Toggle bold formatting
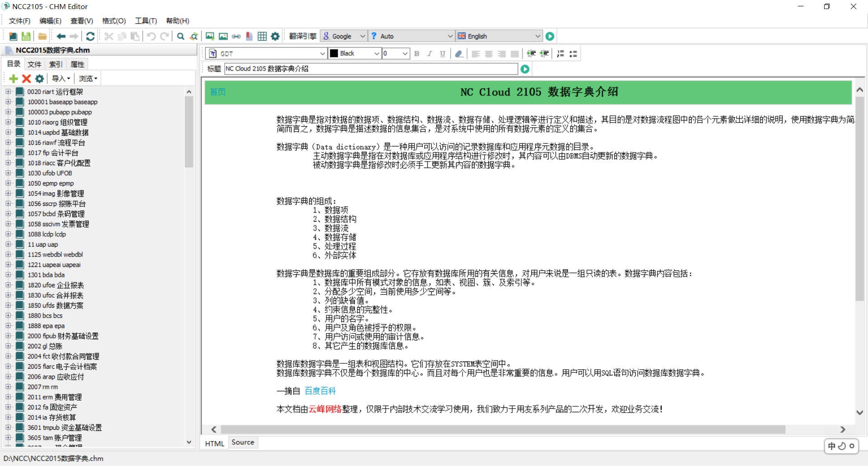Screen dimensions: 868x466 click(416, 53)
